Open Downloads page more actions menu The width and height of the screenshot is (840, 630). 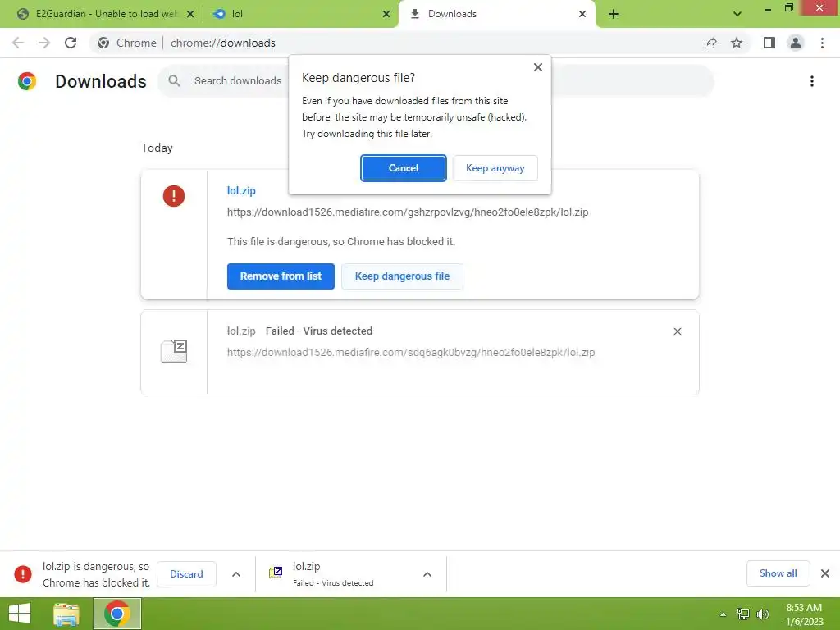(811, 81)
